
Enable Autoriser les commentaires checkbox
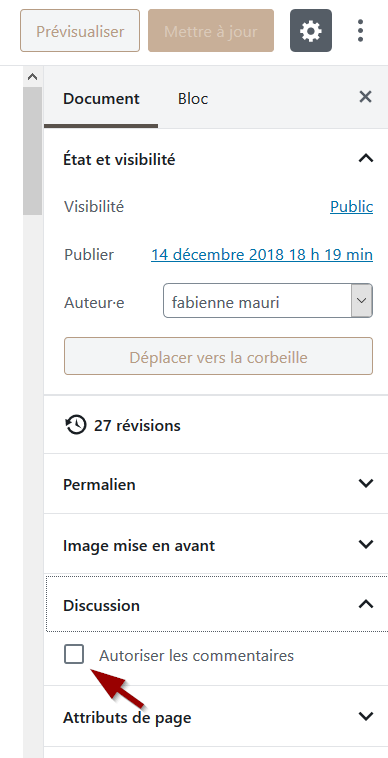[x=74, y=655]
